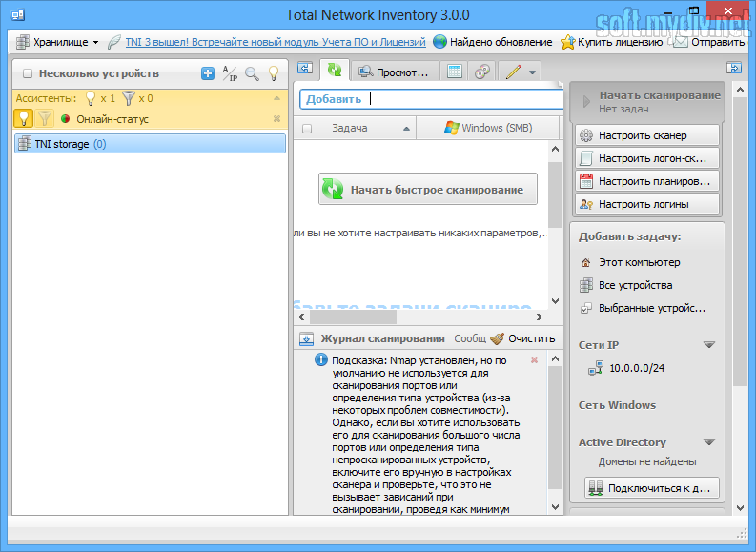Screen dimensions: 756x552
Task: Switch to the green Scanner tab
Action: click(334, 71)
